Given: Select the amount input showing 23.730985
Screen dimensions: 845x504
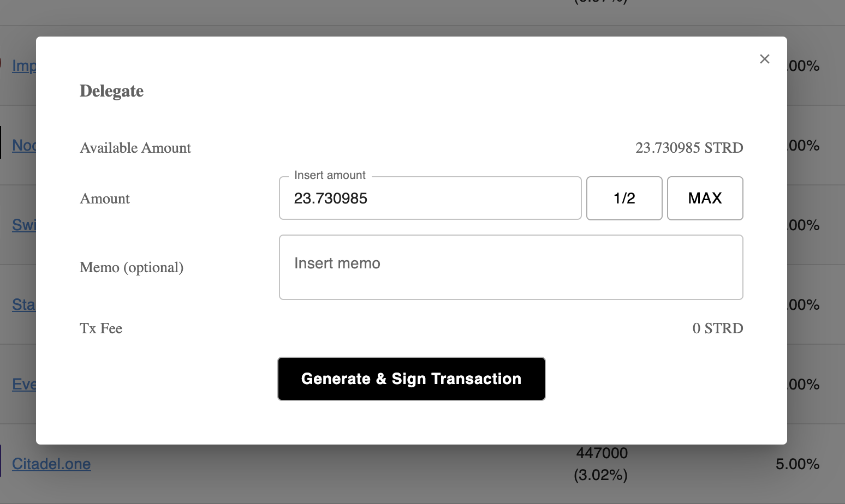Looking at the screenshot, I should tap(430, 198).
